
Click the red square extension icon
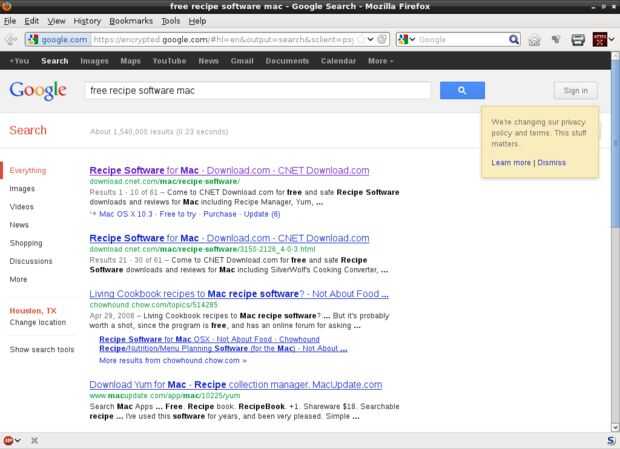click(599, 40)
